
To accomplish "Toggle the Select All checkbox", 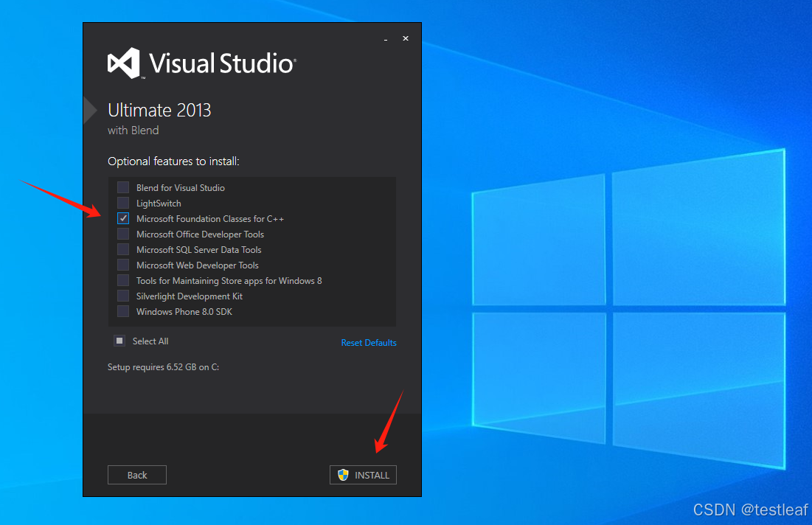I will pyautogui.click(x=119, y=341).
